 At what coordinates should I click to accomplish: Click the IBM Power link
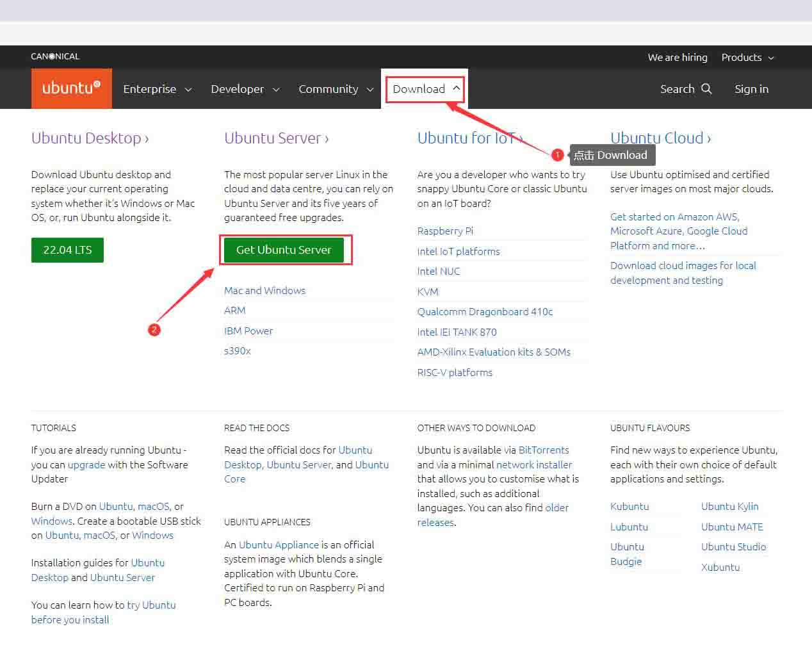[248, 331]
